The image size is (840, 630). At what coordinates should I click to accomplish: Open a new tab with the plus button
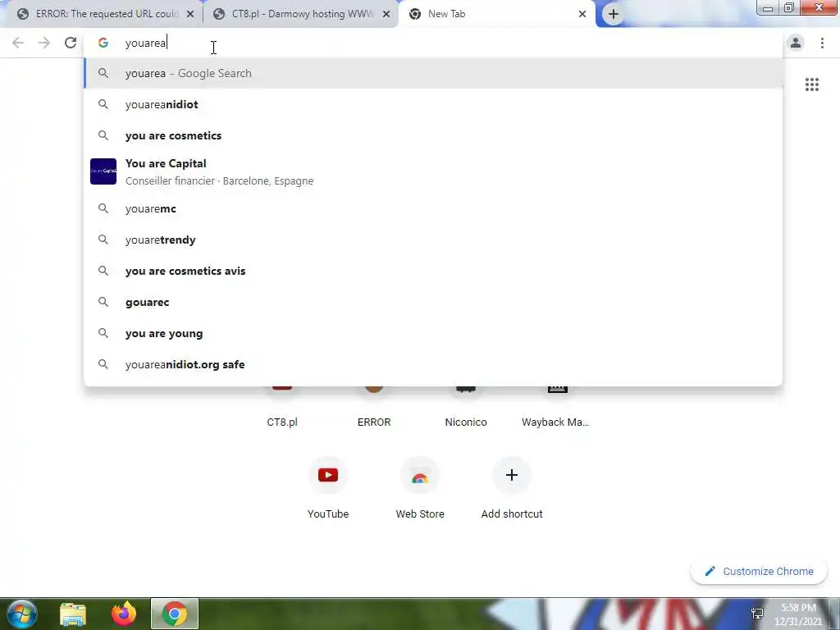[614, 14]
